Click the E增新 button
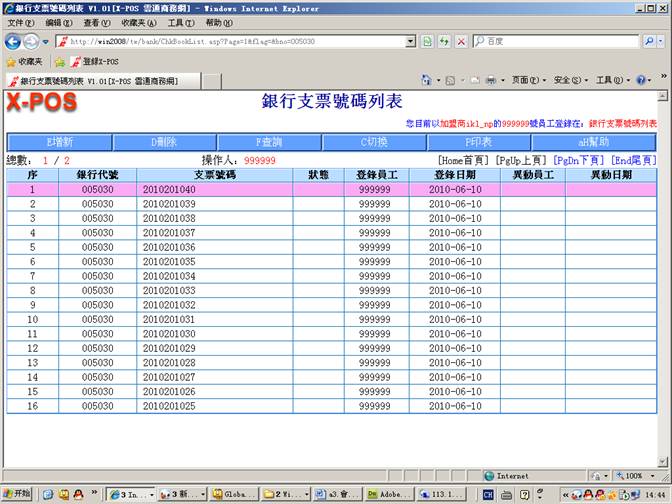This screenshot has width=672, height=504. coord(59,142)
